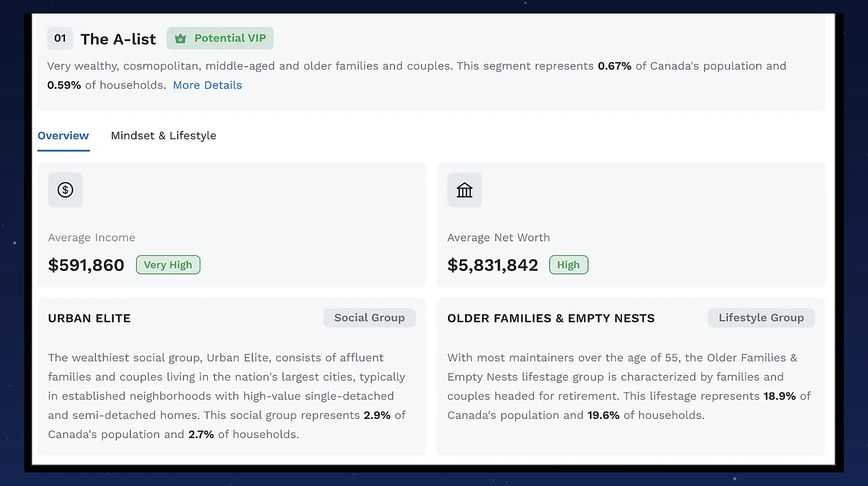Click The A-list segment title
Screen dimensions: 868x486
point(119,39)
